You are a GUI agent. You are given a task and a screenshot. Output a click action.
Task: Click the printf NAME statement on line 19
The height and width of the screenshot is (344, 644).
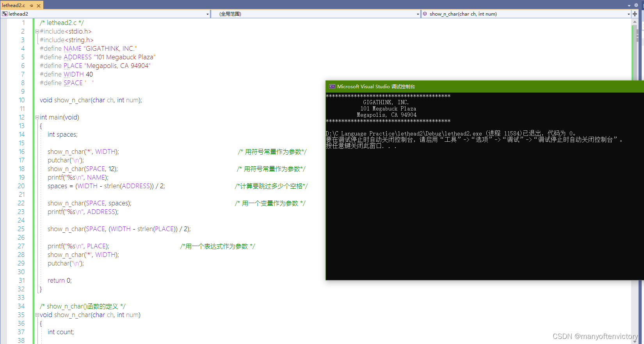click(78, 177)
